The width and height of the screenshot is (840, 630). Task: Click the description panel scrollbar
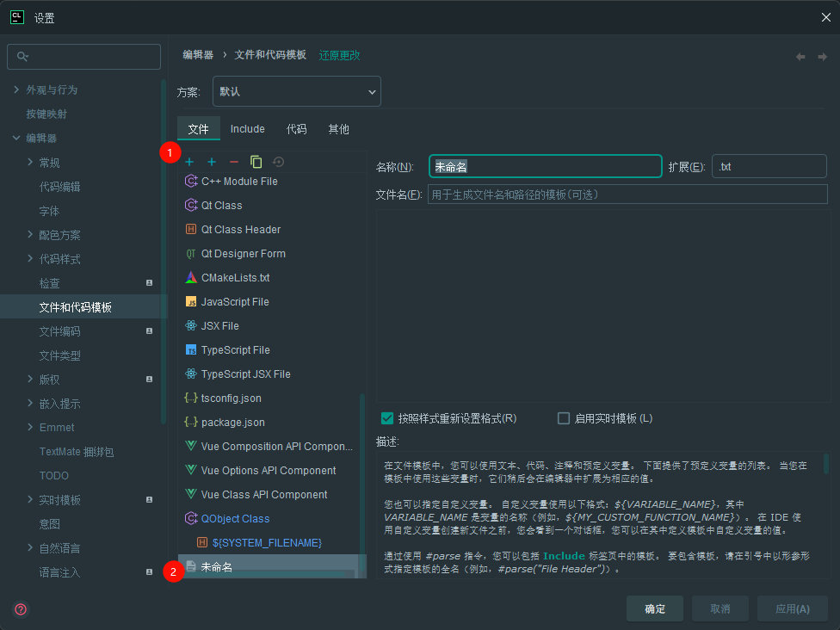pos(826,464)
